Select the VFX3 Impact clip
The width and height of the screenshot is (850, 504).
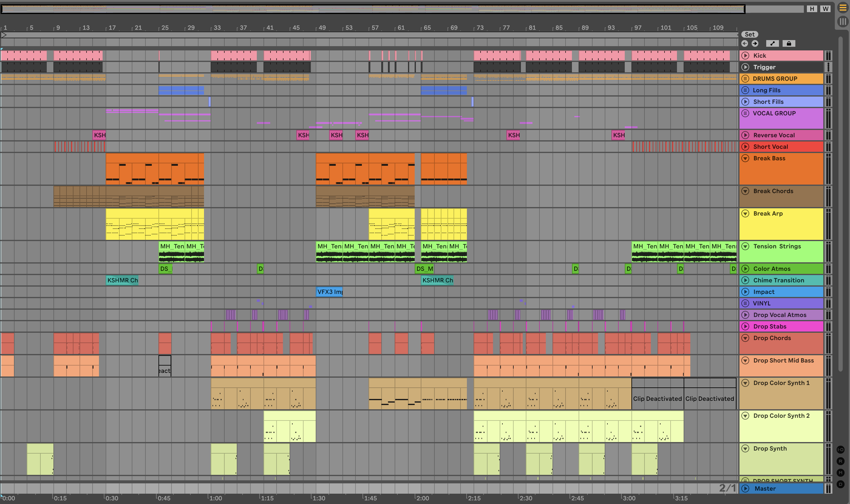329,292
